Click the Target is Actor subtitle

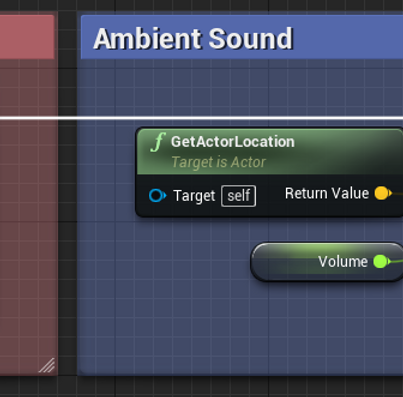tap(219, 162)
